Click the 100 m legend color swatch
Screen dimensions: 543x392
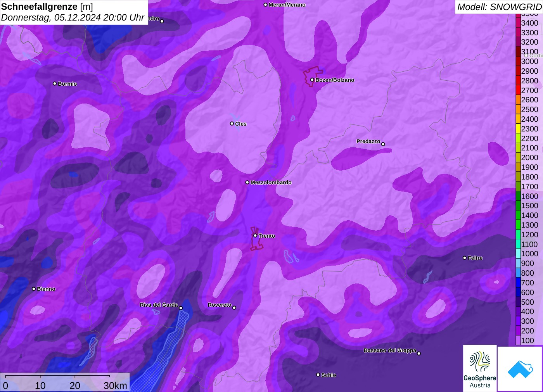tap(518, 340)
